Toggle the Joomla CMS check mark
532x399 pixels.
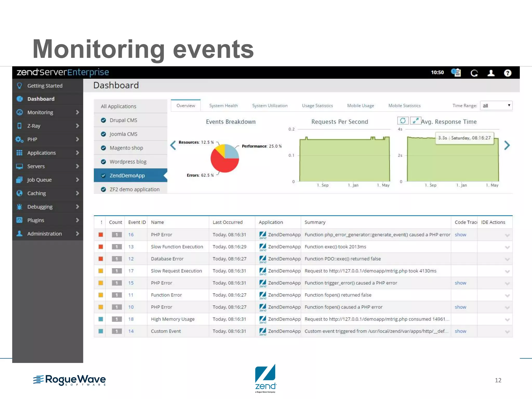[x=103, y=134]
